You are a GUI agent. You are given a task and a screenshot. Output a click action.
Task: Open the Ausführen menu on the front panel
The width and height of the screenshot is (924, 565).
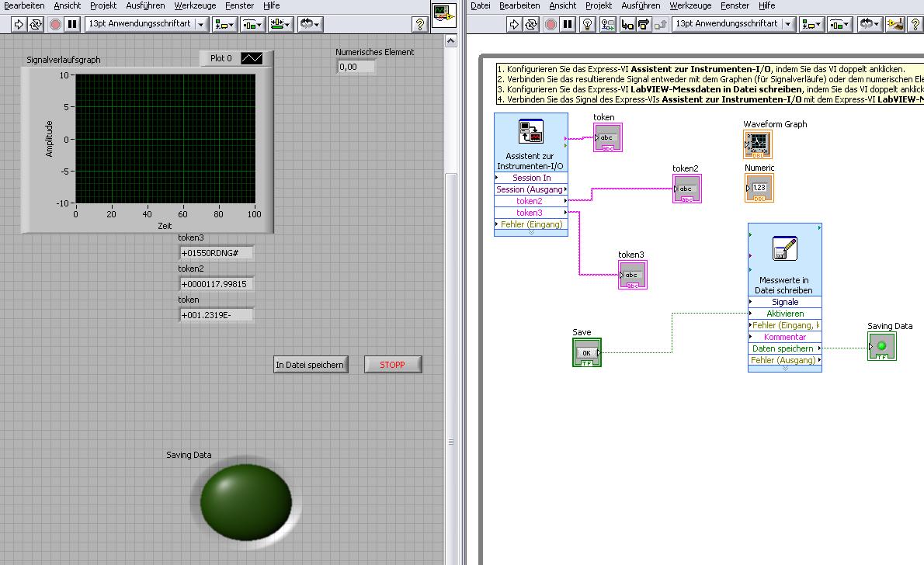click(145, 5)
